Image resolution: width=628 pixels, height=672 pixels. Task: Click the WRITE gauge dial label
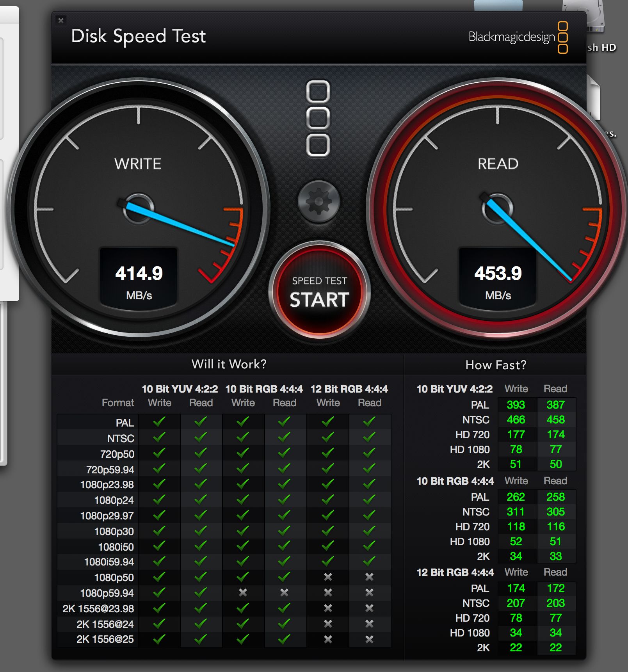(138, 164)
